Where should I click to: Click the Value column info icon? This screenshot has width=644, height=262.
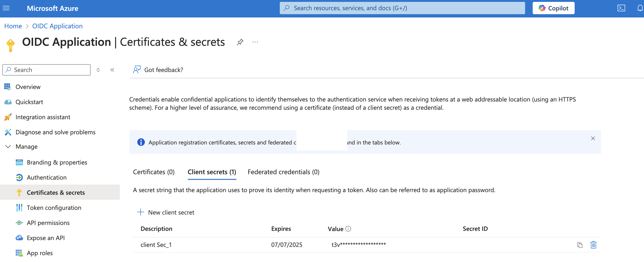coord(348,229)
